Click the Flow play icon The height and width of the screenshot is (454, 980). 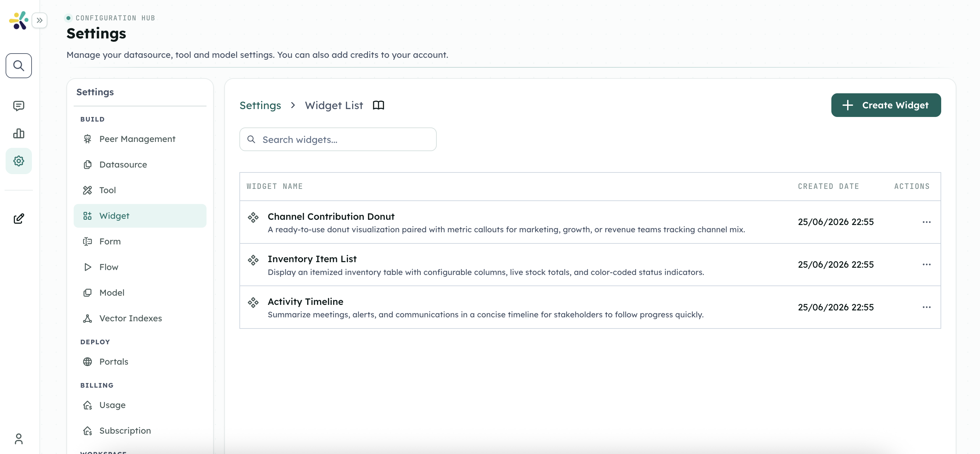(87, 267)
